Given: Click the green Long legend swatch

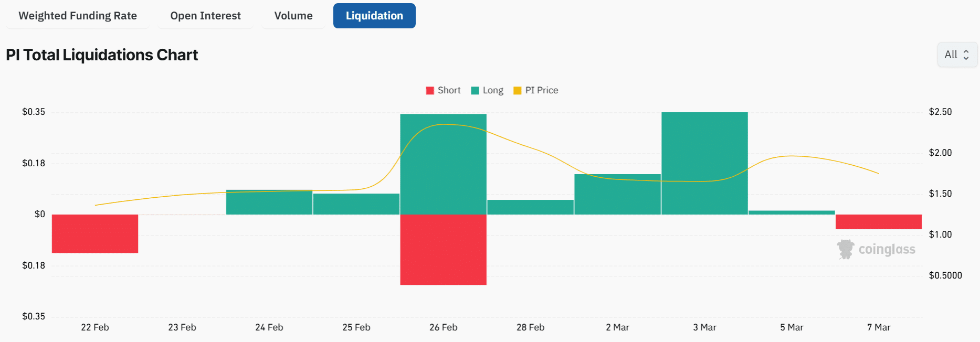Looking at the screenshot, I should (x=475, y=90).
